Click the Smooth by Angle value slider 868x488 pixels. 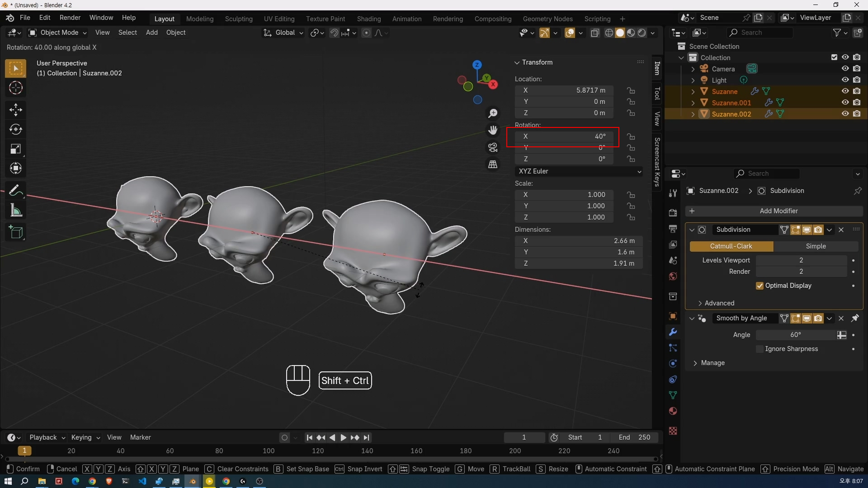pyautogui.click(x=796, y=335)
